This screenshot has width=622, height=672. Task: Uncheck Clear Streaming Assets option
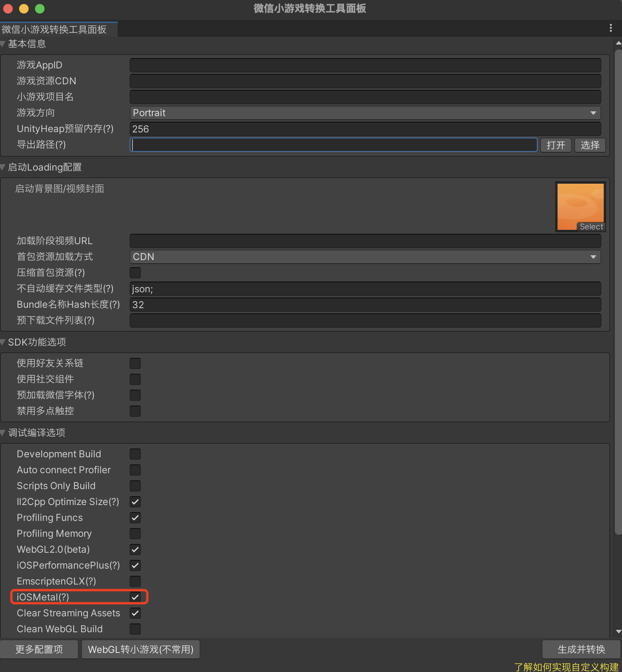pos(135,613)
